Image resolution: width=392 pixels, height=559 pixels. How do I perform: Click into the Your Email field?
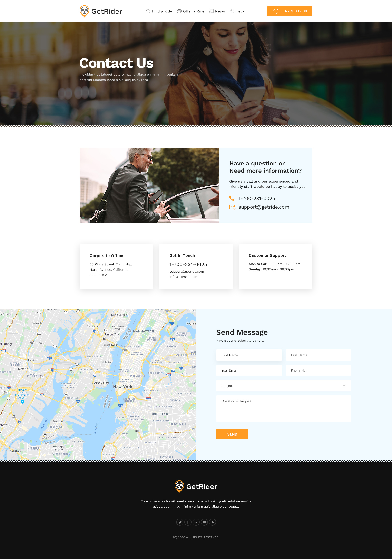point(249,370)
